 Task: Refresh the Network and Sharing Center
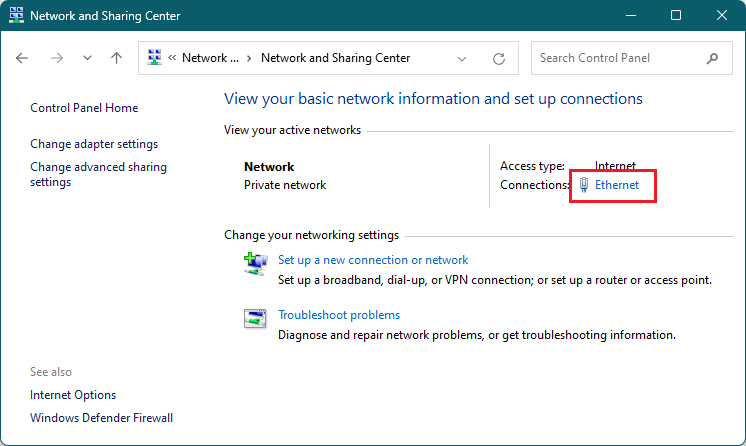pyautogui.click(x=499, y=59)
